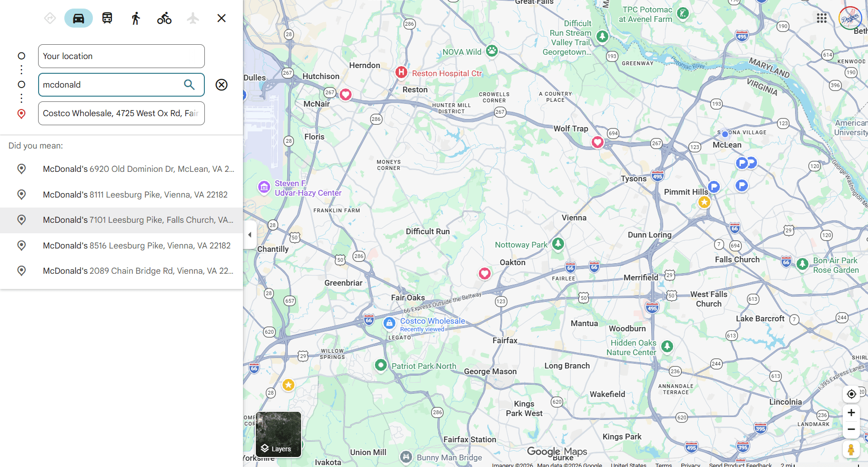The image size is (868, 467).
Task: Choose McDonald's 6920 Old Dominion Dr, McLean
Action: coord(121,169)
